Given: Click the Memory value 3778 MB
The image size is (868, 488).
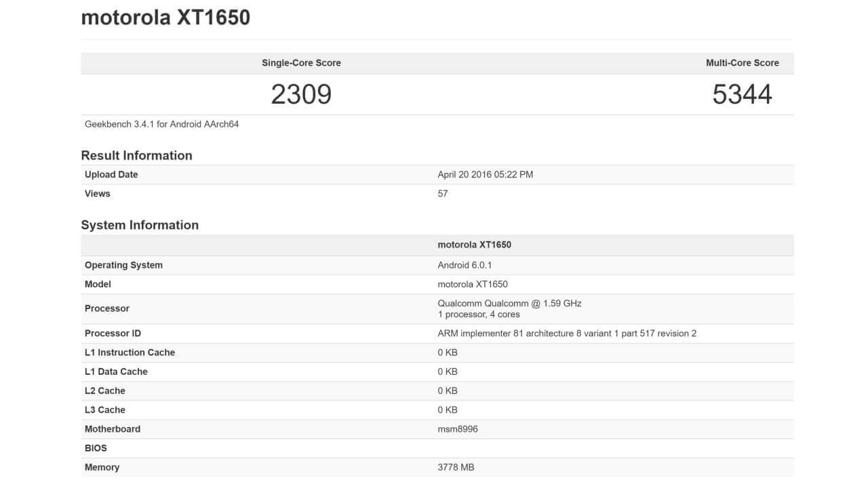Looking at the screenshot, I should pos(456,467).
